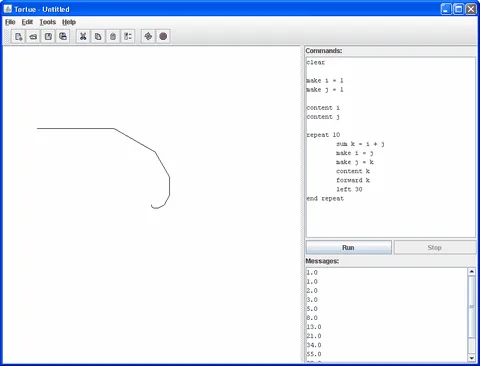Click the 'content j' line
This screenshot has width=480, height=366.
(323, 117)
